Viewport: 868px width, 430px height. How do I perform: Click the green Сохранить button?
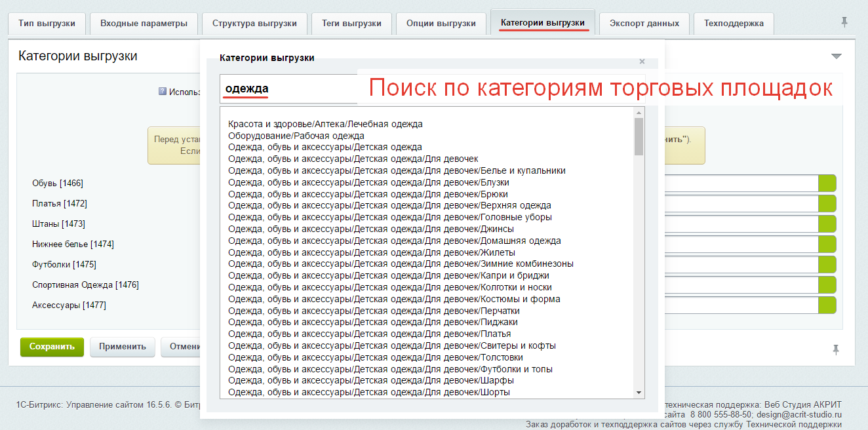coord(52,347)
